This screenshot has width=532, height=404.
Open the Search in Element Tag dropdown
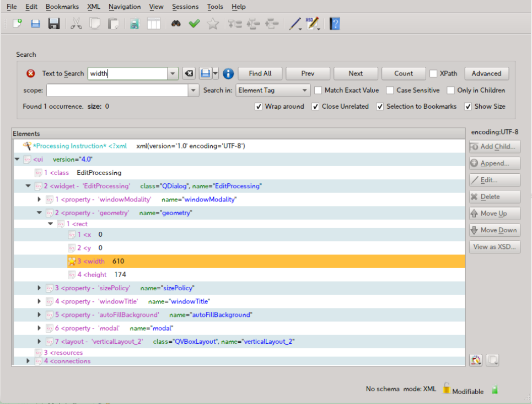pyautogui.click(x=273, y=91)
